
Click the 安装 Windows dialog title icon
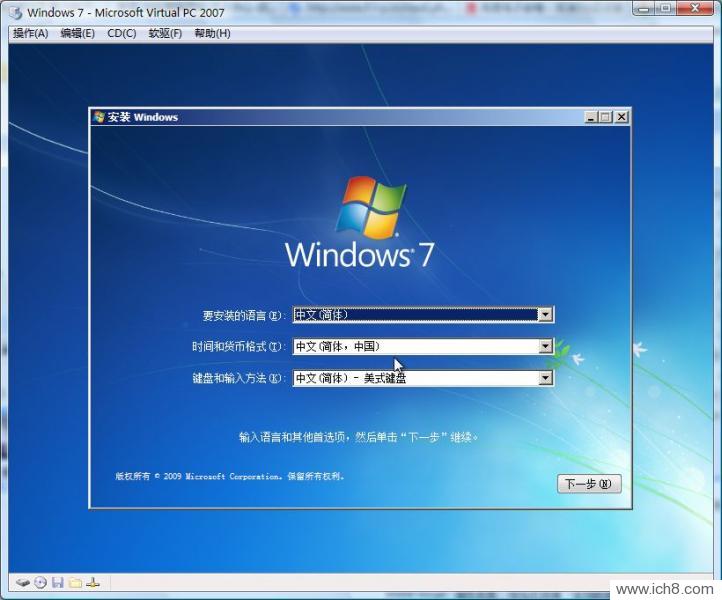pyautogui.click(x=99, y=117)
